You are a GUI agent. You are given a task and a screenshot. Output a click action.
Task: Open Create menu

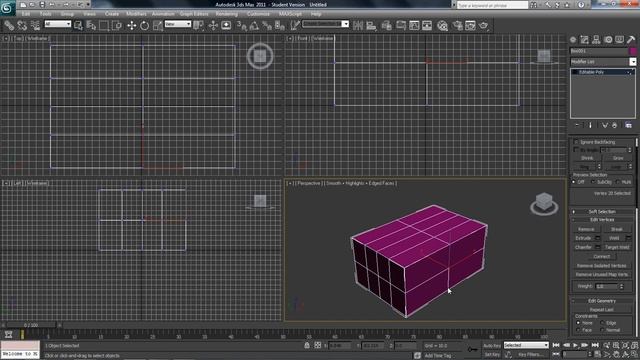pos(111,14)
